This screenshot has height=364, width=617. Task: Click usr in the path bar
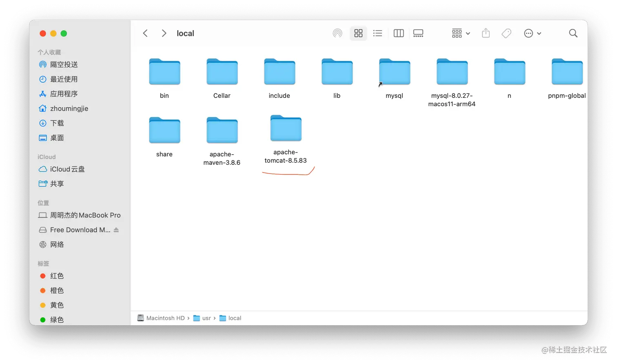point(202,318)
